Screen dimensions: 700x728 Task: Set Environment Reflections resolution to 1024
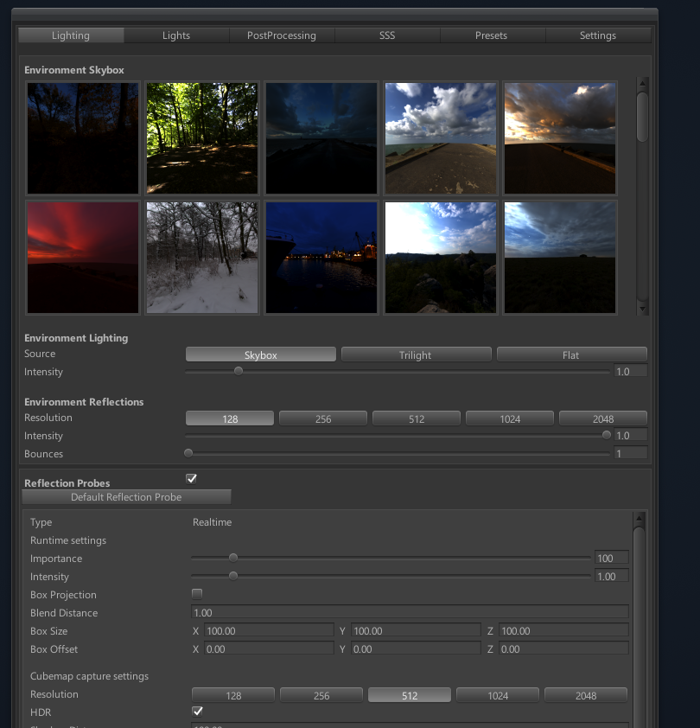(x=510, y=418)
